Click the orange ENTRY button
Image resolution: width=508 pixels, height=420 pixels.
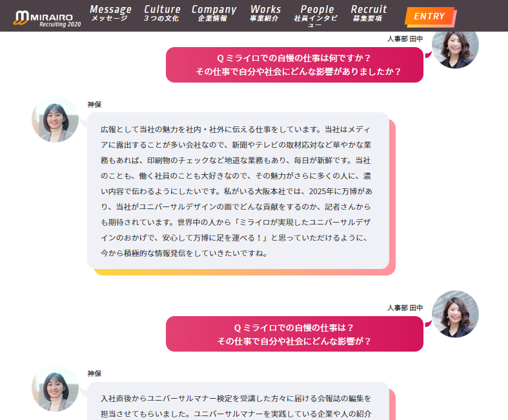click(x=430, y=16)
